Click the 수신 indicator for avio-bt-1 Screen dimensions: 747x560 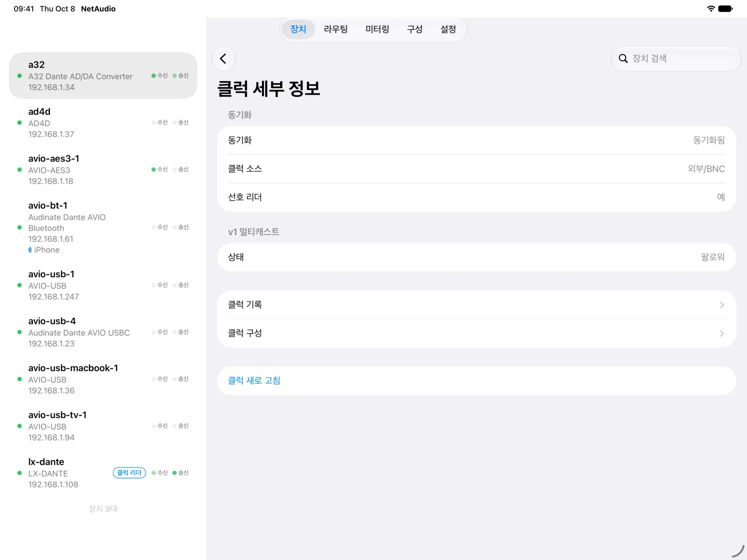tap(160, 227)
